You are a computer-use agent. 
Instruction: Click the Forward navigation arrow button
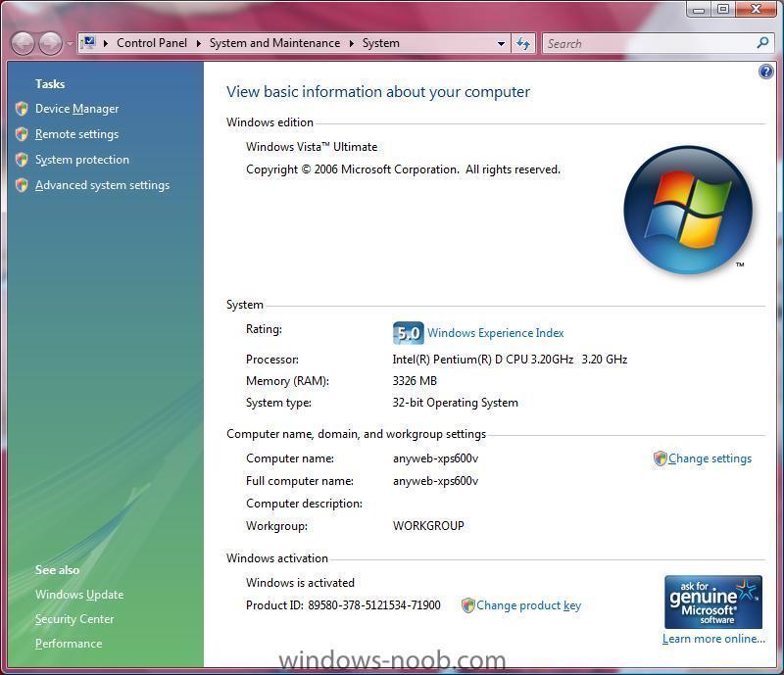coord(51,43)
